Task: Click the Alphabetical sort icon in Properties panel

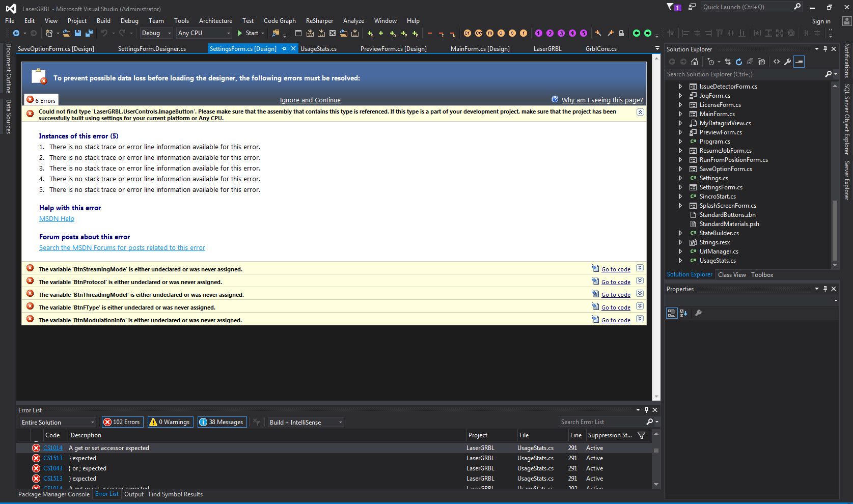Action: tap(683, 313)
